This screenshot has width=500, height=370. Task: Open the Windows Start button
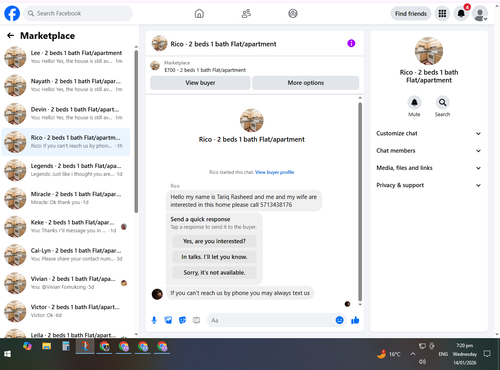click(x=7, y=354)
